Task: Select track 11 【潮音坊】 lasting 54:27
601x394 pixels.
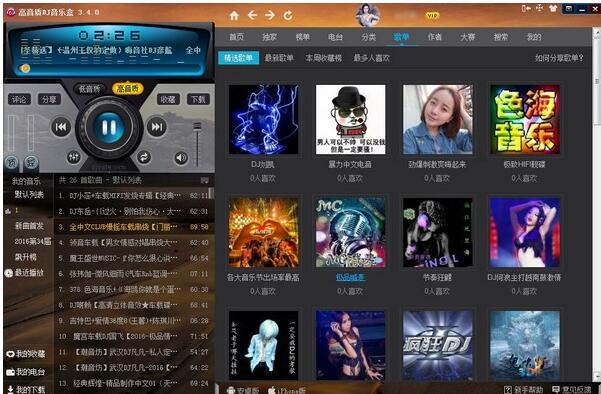Action: tap(133, 352)
